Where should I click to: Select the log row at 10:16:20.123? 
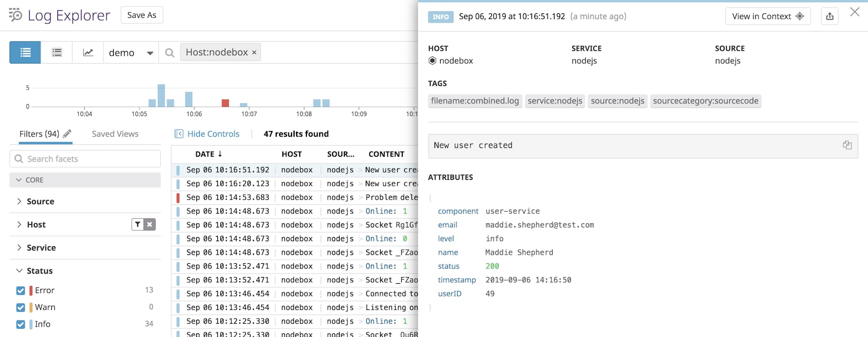point(295,183)
